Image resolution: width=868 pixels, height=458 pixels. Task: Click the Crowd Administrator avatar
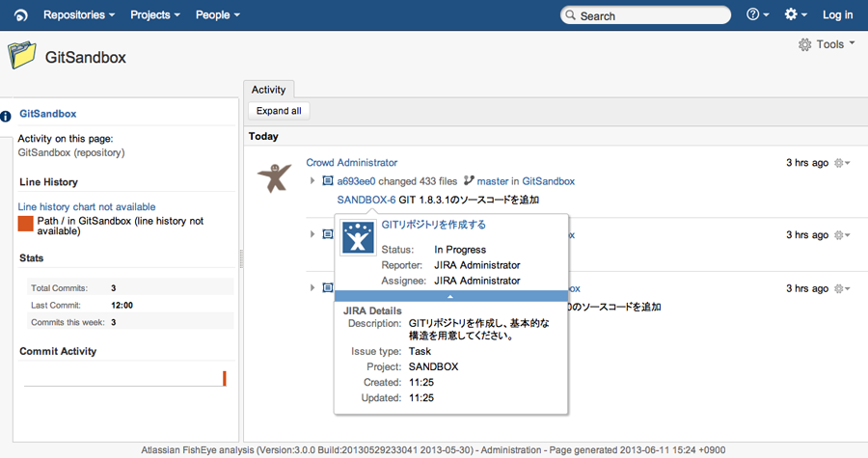(274, 177)
